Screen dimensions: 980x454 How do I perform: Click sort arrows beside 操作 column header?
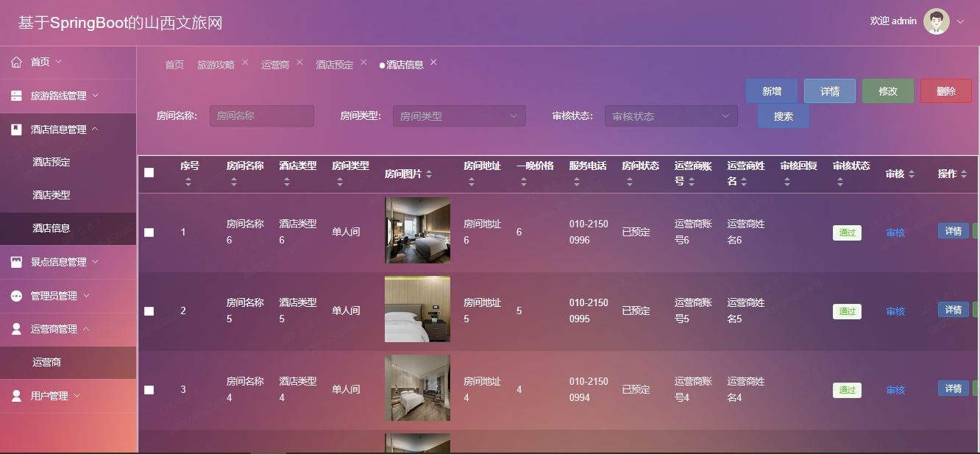pyautogui.click(x=964, y=174)
